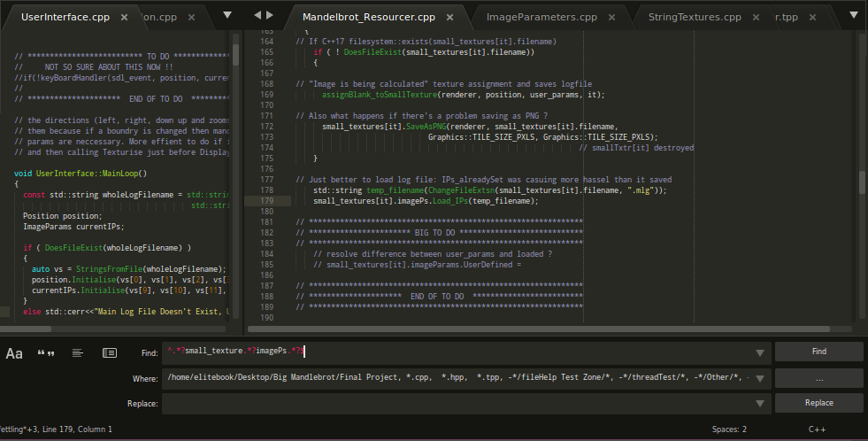Toggle whole word matching quotes icon
868x441 pixels.
[x=46, y=352]
